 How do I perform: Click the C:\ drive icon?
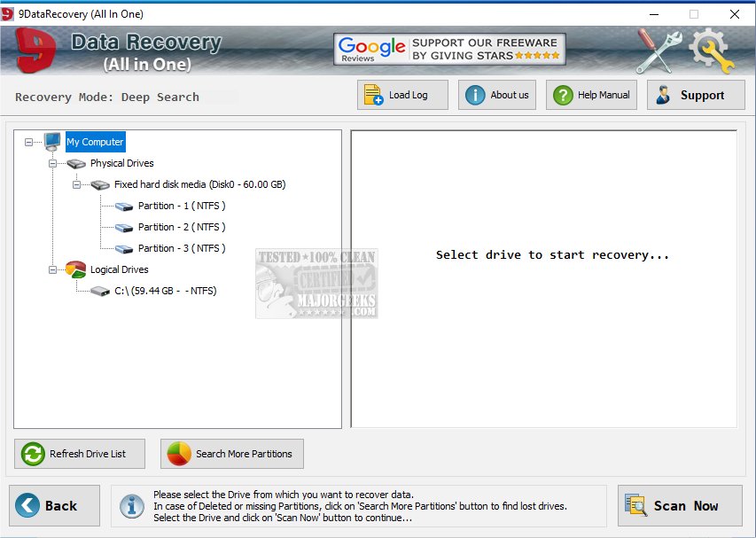point(100,292)
